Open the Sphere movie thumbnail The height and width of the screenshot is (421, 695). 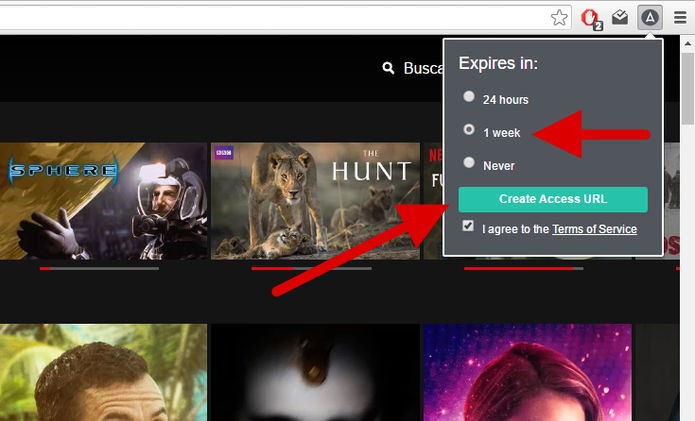[x=103, y=201]
